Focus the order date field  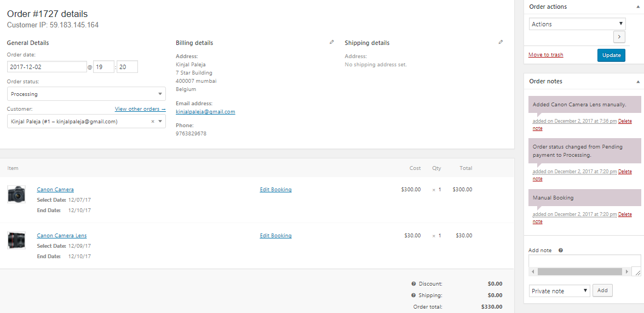pos(47,67)
